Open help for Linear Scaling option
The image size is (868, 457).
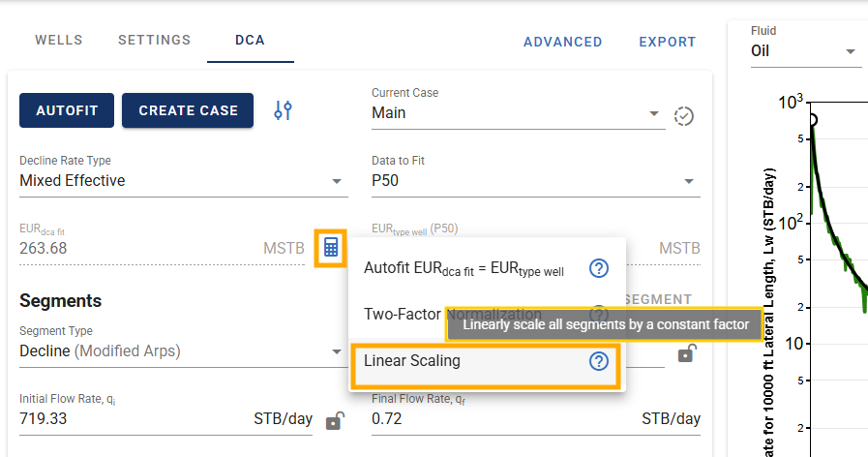[598, 362]
